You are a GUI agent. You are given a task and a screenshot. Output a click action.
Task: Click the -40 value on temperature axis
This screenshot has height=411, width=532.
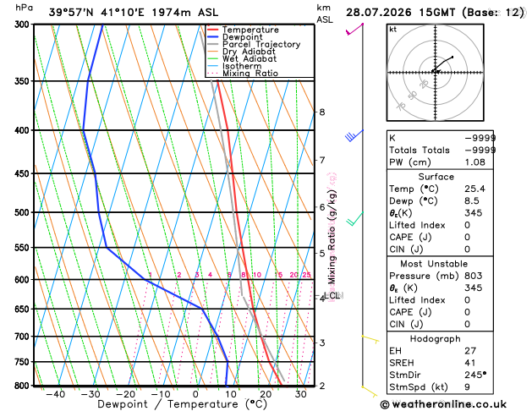click(55, 394)
